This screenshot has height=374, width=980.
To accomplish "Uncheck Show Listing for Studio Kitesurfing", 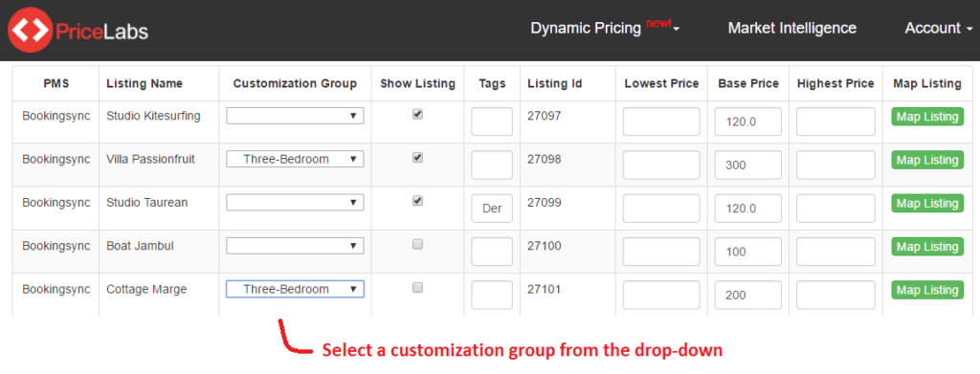I will click(417, 114).
